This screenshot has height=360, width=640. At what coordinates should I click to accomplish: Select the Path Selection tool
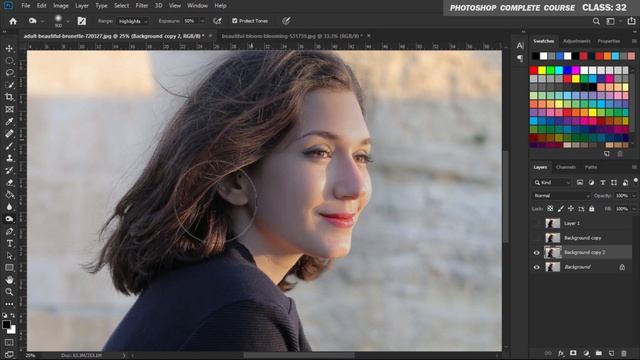9,256
